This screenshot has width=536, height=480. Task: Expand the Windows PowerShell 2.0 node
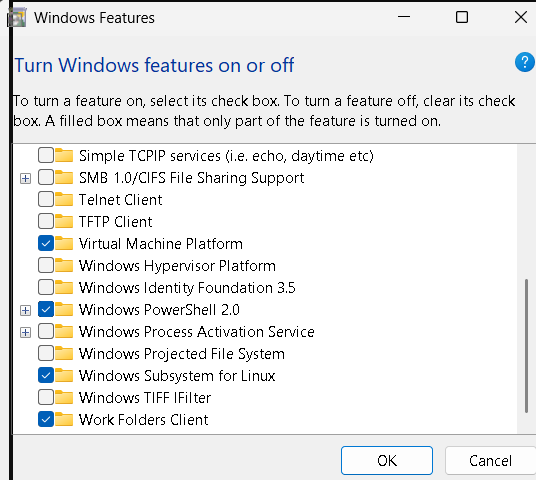(x=25, y=310)
